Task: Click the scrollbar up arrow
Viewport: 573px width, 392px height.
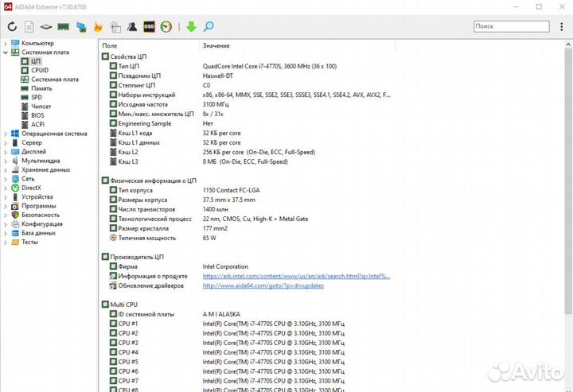Action: pos(568,45)
